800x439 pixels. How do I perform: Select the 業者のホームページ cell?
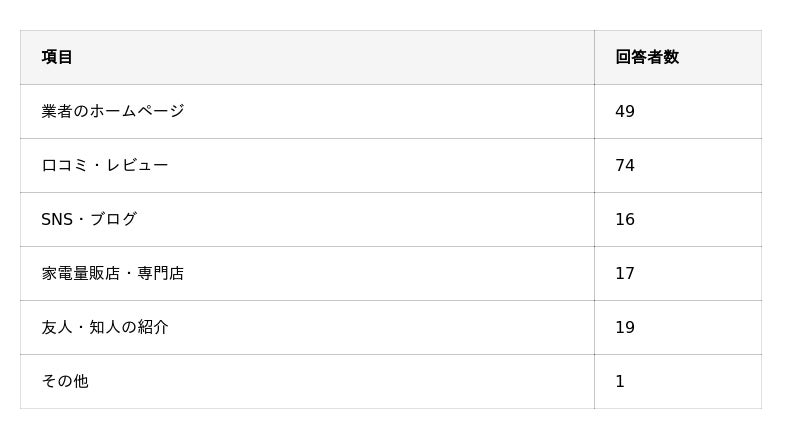[x=113, y=111]
